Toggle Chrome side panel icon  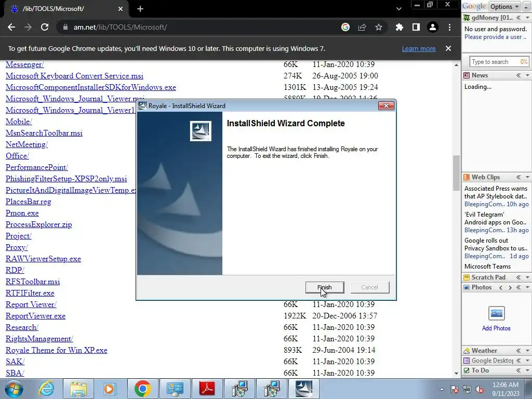click(x=416, y=27)
